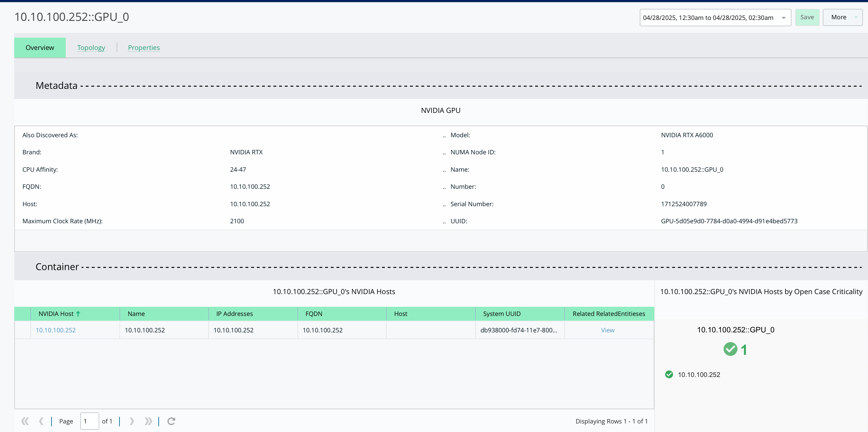Select the Overview tab
Image resolution: width=868 pixels, height=432 pixels.
tap(40, 47)
